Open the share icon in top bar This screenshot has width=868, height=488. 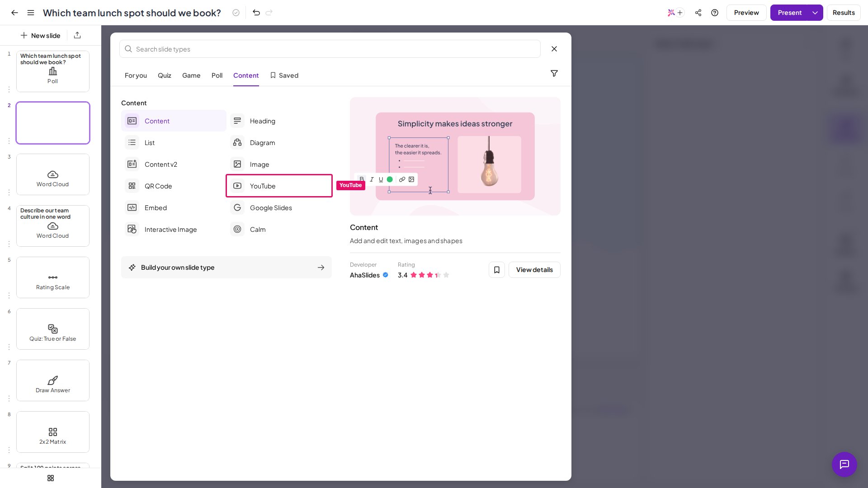click(698, 13)
